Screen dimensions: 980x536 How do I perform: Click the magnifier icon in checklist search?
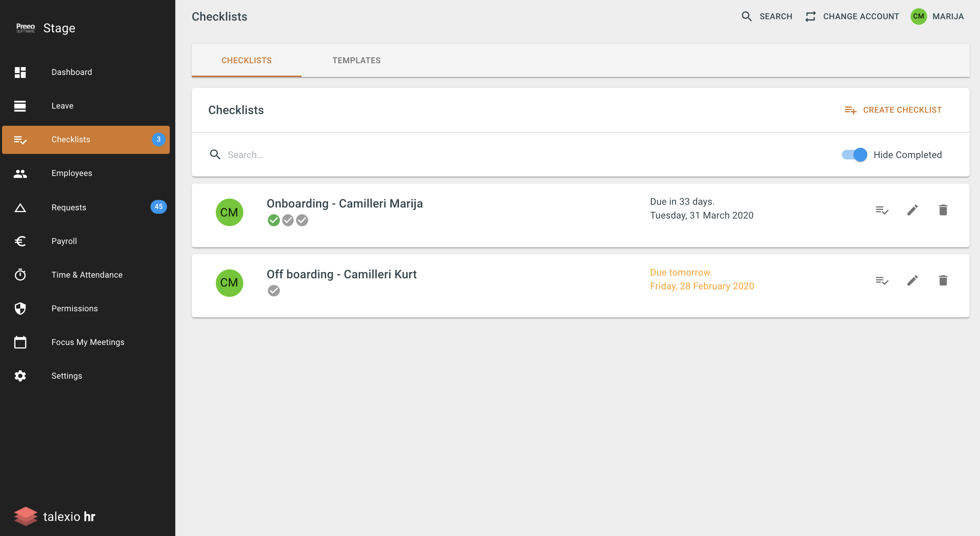215,155
